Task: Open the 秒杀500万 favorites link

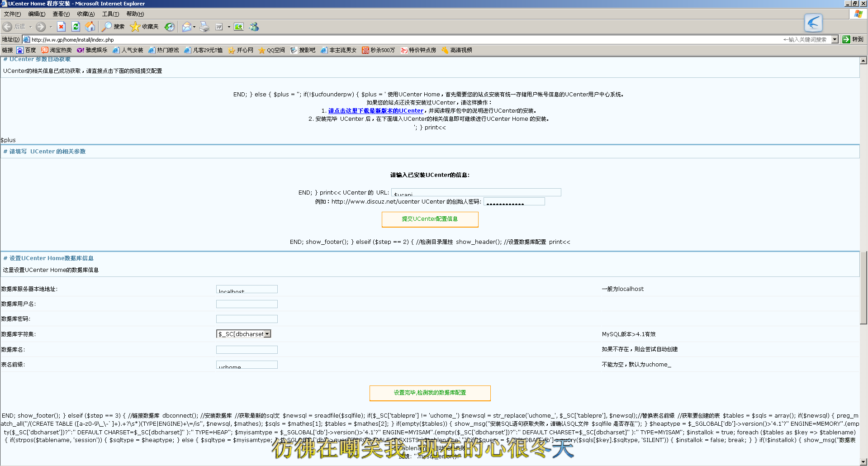Action: [379, 50]
